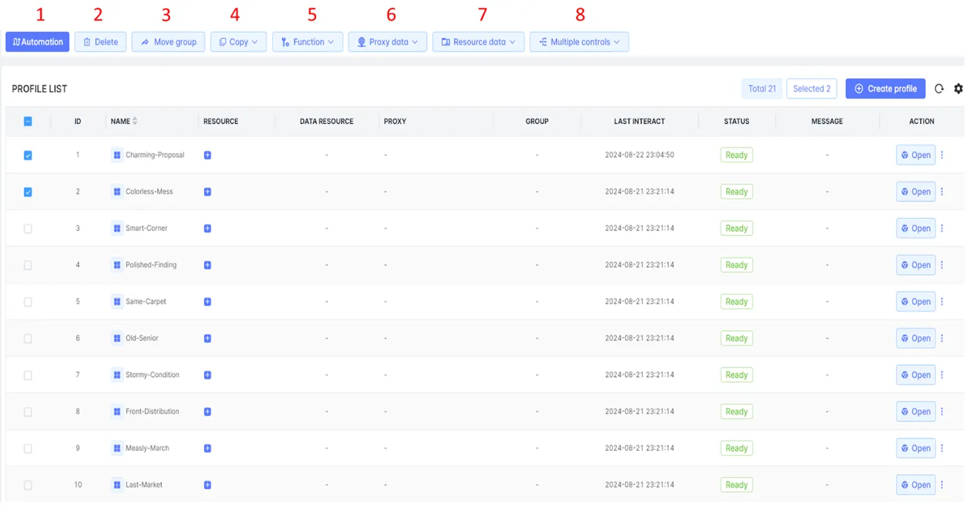Image resolution: width=980 pixels, height=511 pixels.
Task: Open three-dot menu for Last-Market row
Action: pyautogui.click(x=942, y=485)
